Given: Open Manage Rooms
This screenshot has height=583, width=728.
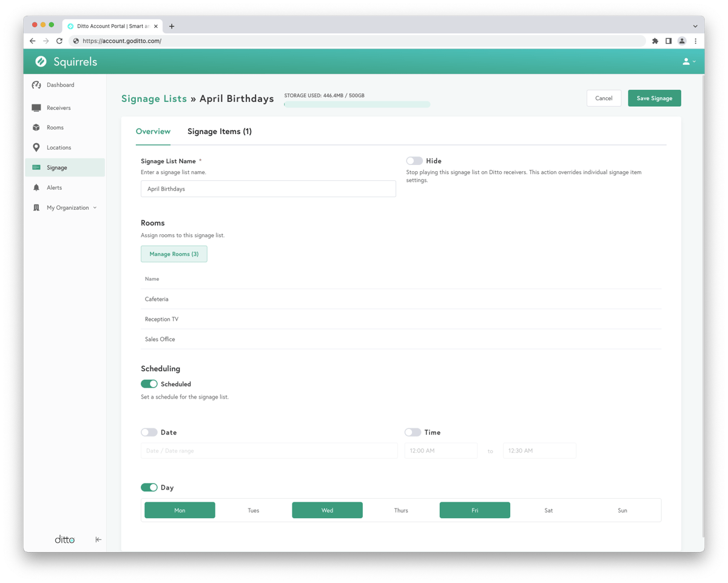Looking at the screenshot, I should pos(174,254).
